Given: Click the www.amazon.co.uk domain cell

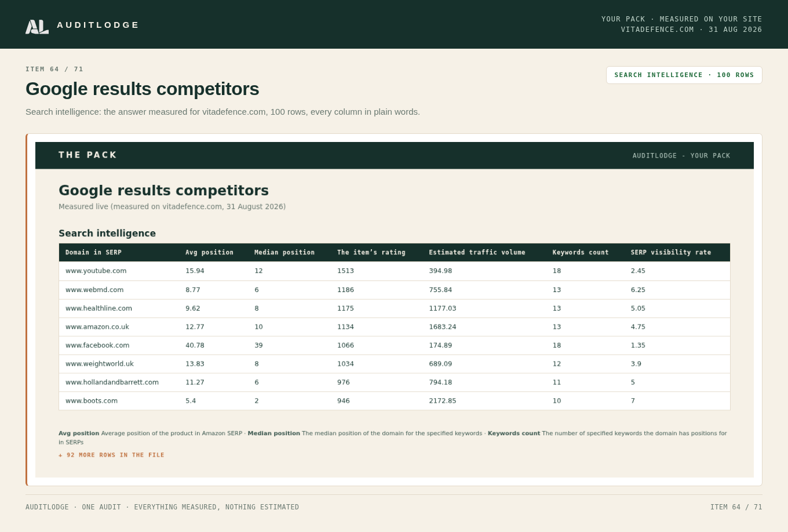Looking at the screenshot, I should (97, 327).
